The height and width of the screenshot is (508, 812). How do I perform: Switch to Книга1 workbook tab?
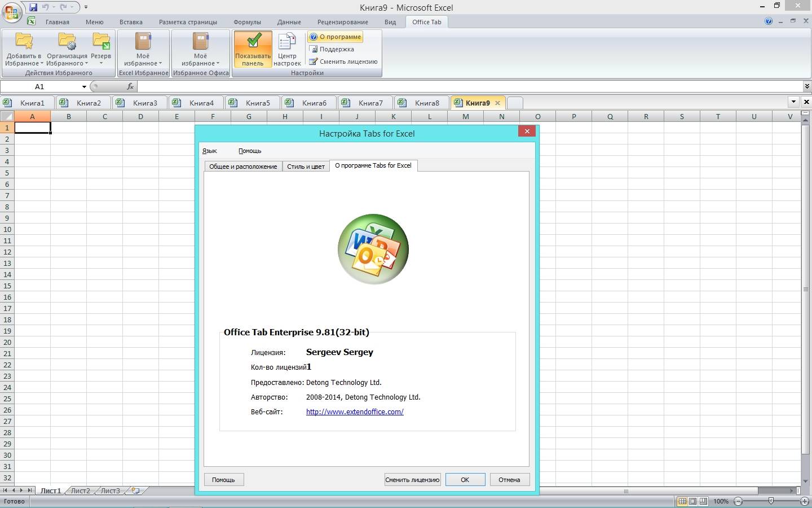point(27,103)
